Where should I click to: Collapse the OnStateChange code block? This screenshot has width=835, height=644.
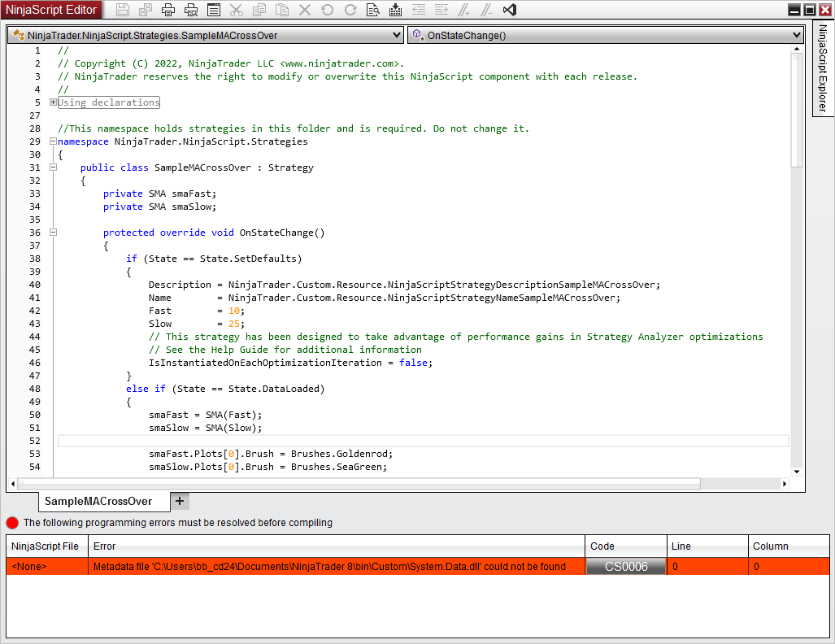pos(52,232)
